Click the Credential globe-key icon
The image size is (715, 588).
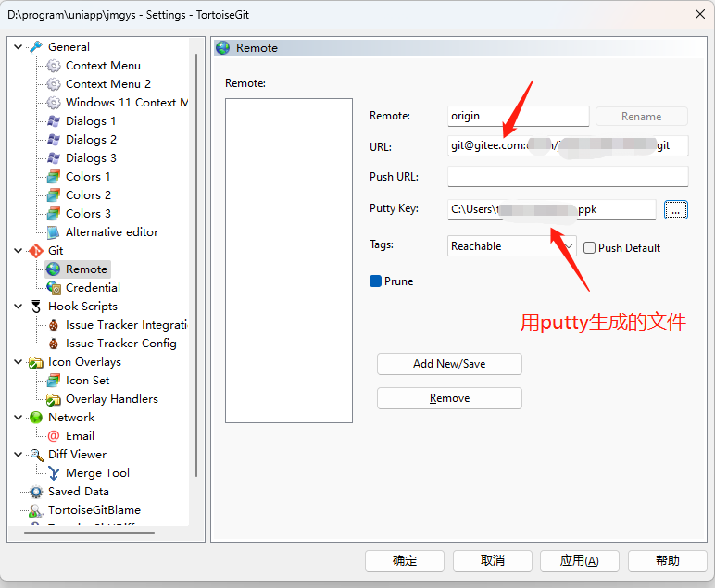pyautogui.click(x=54, y=288)
